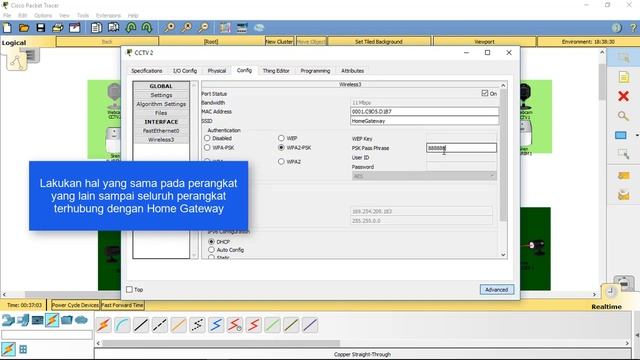Click the MAC Address input field
This screenshot has height=360, width=640.
pos(424,111)
